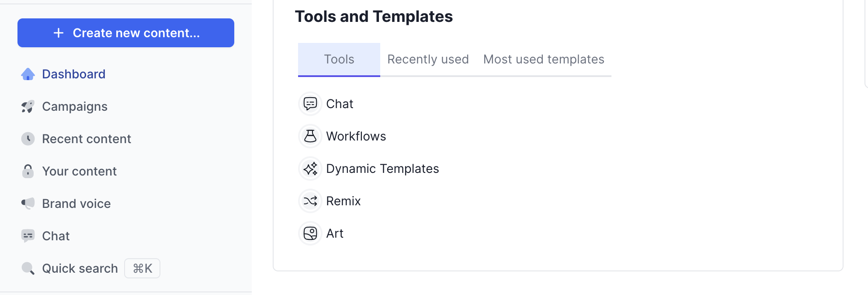Click the Create new content button
This screenshot has height=295, width=868.
pos(126,33)
